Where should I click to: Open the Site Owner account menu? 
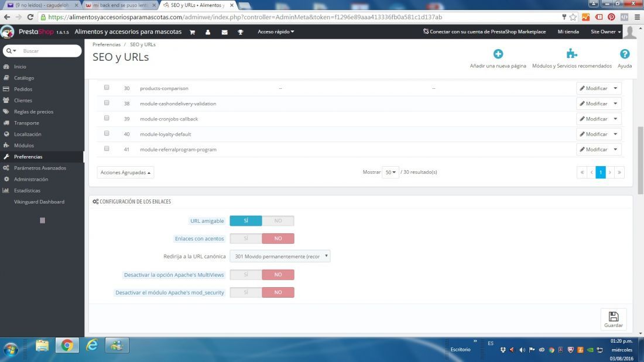pos(606,32)
